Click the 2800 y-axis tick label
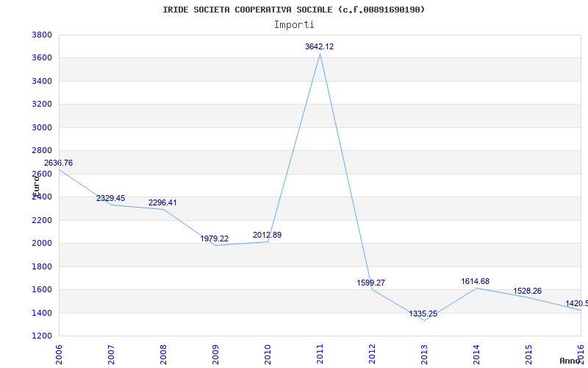 [x=42, y=150]
